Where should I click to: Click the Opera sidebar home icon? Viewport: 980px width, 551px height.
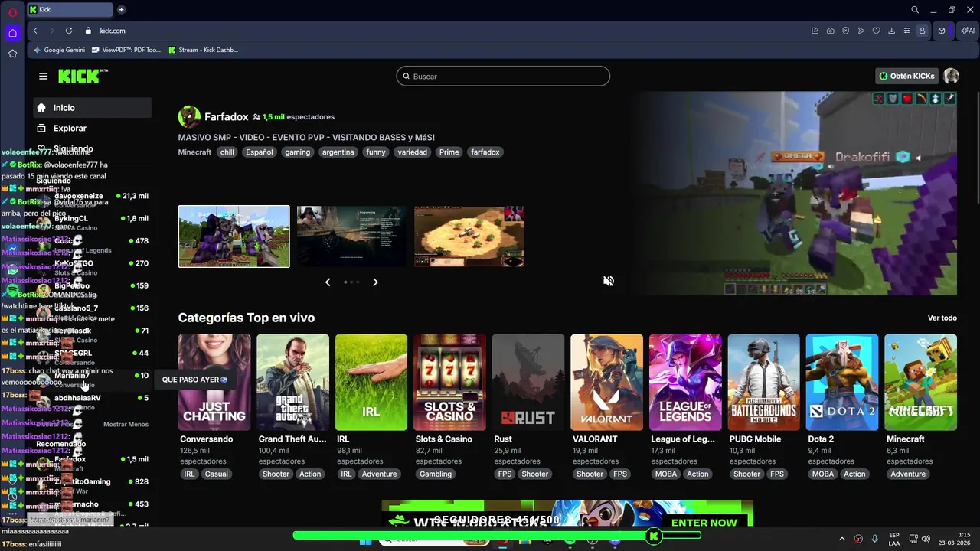[x=12, y=33]
